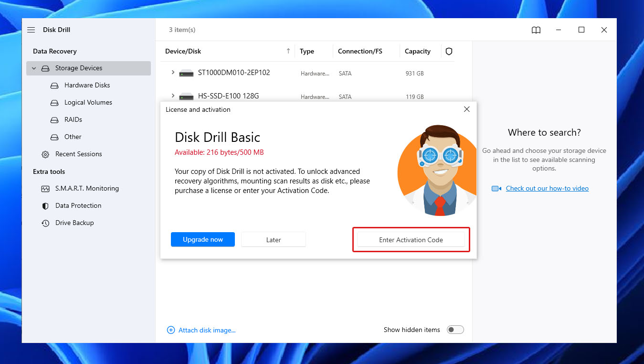Image resolution: width=644 pixels, height=364 pixels.
Task: Click the 119 GB capacity cell
Action: tap(414, 96)
